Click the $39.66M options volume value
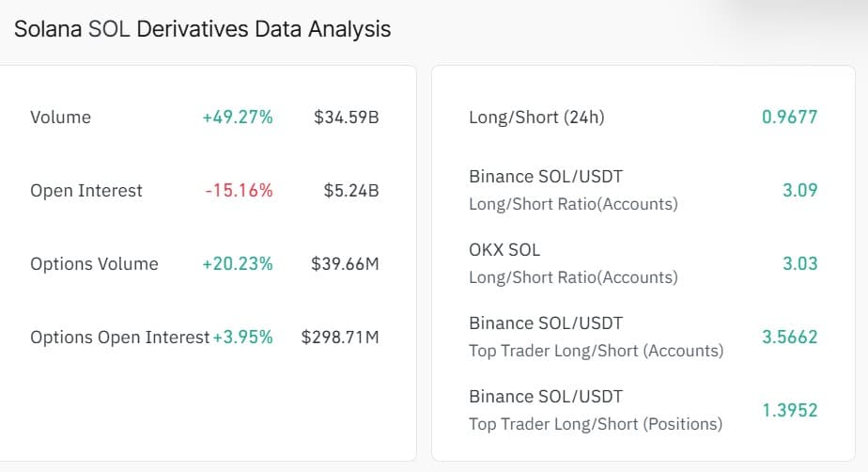 345,264
